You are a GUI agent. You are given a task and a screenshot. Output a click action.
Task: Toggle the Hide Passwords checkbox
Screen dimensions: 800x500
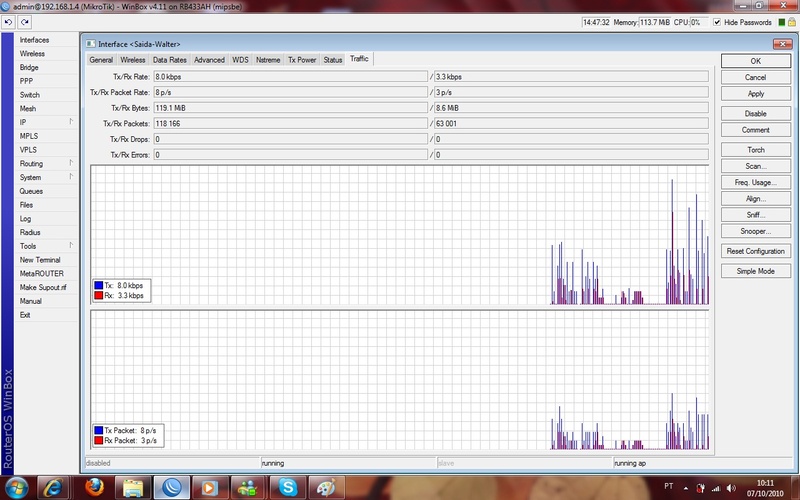coord(717,22)
